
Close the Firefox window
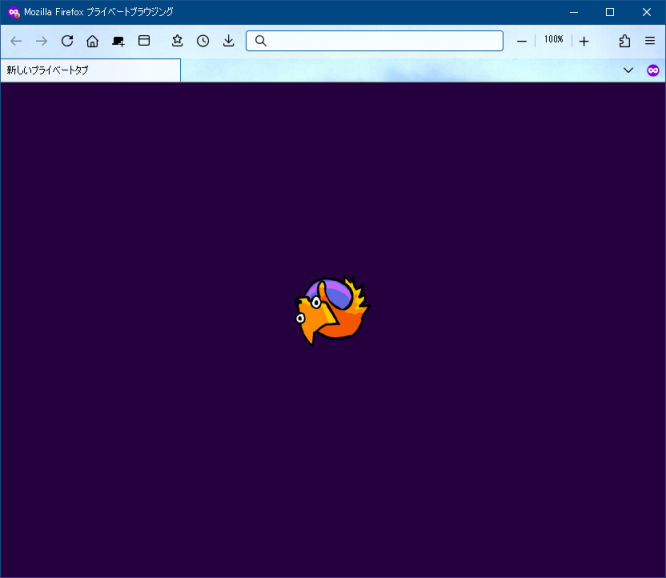(x=646, y=12)
